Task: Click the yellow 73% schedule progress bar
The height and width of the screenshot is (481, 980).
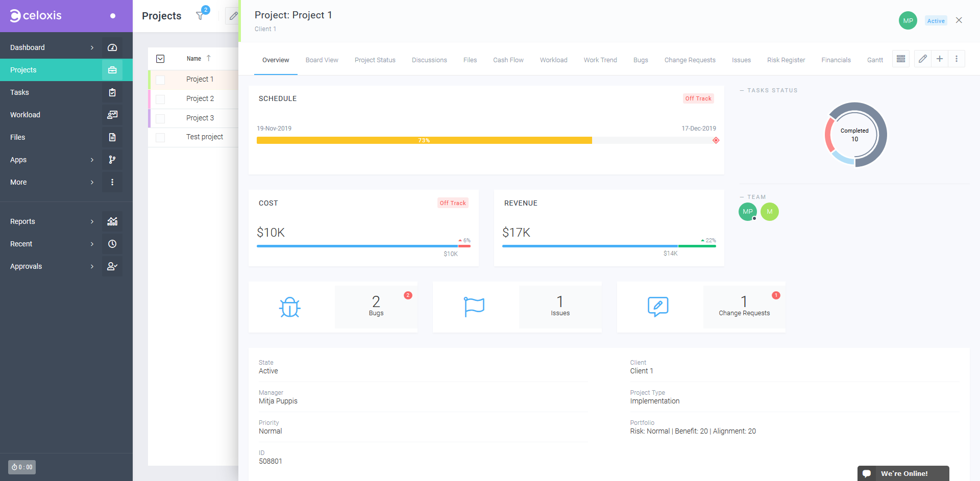Action: (424, 140)
